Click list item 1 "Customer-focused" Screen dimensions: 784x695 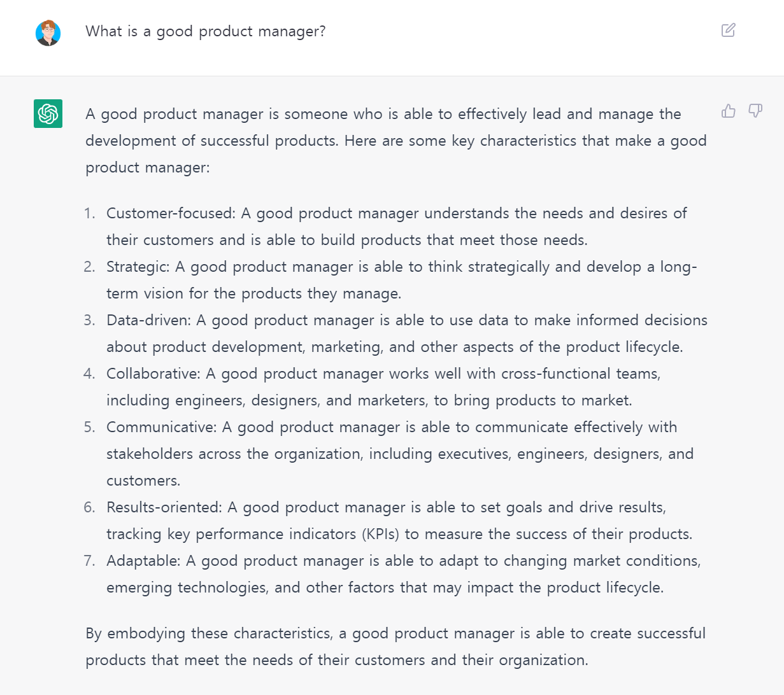click(396, 227)
